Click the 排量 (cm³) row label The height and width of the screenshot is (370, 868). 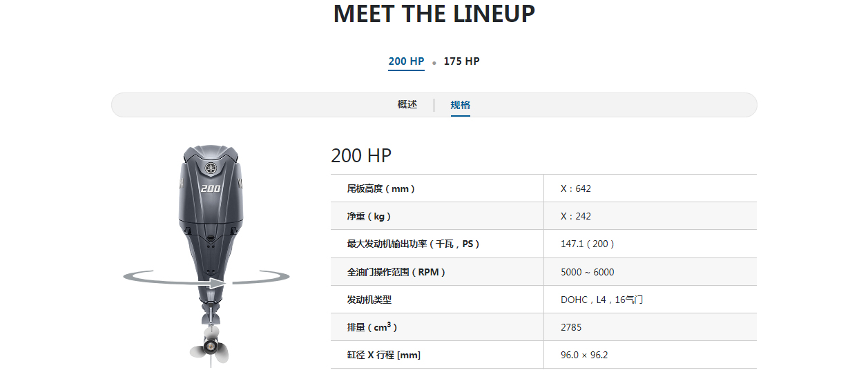click(372, 327)
